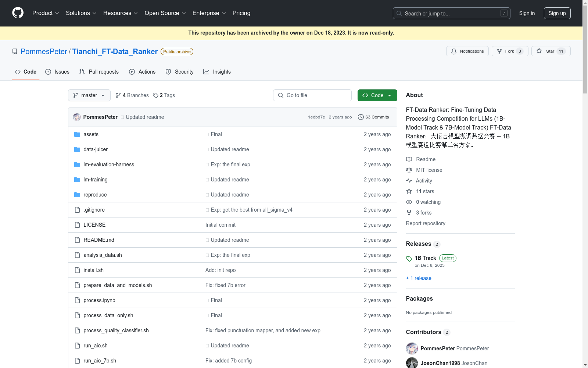This screenshot has height=368, width=588.
Task: Open the Notifications button
Action: coord(467,51)
